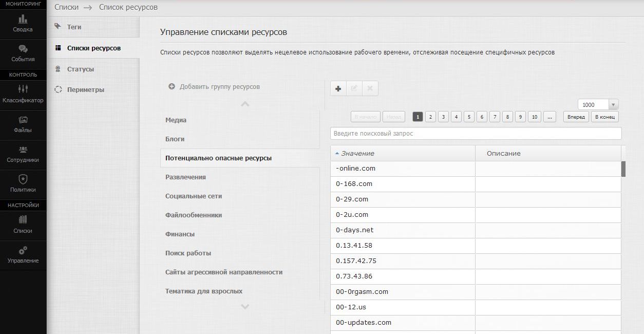Select the 0-168.com row

click(476, 184)
